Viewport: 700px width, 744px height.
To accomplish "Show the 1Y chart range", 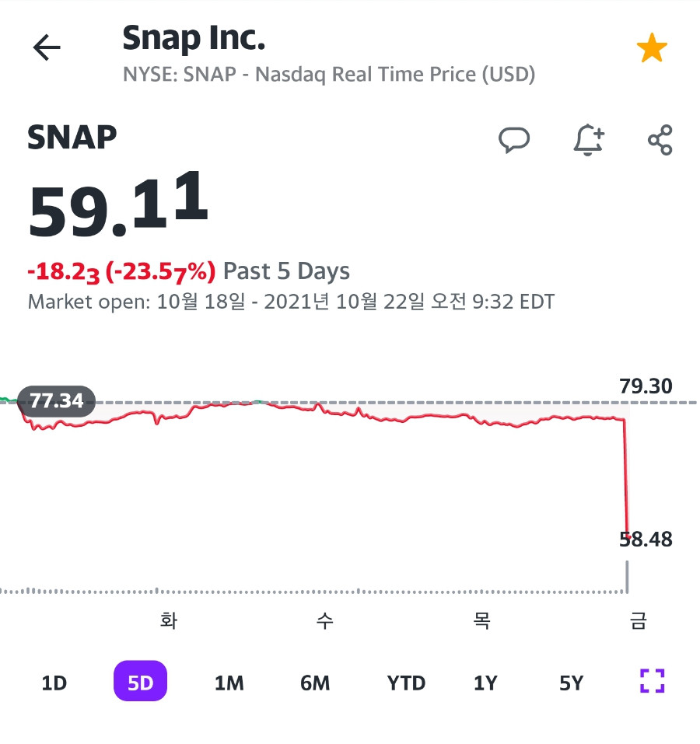I will 485,683.
